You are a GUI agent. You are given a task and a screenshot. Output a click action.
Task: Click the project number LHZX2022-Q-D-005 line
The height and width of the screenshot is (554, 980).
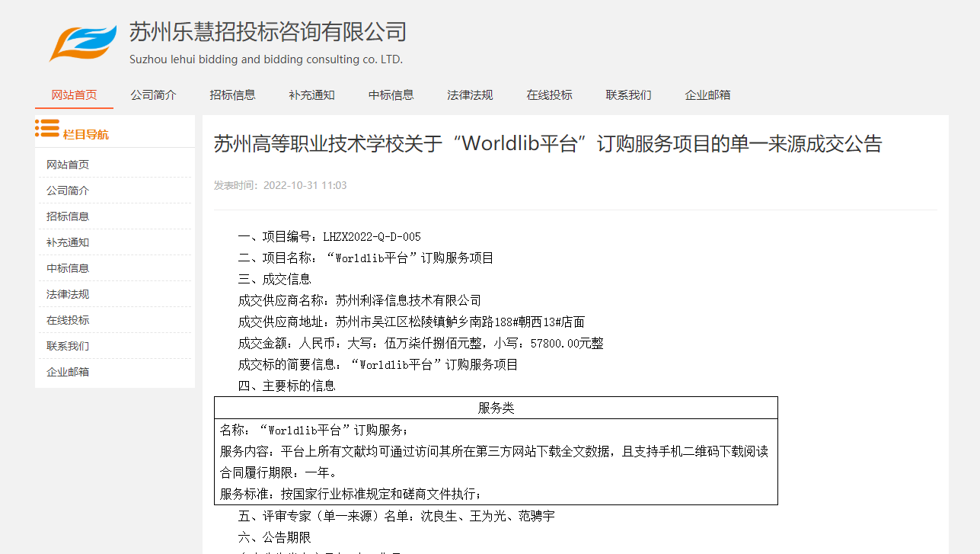pyautogui.click(x=329, y=237)
